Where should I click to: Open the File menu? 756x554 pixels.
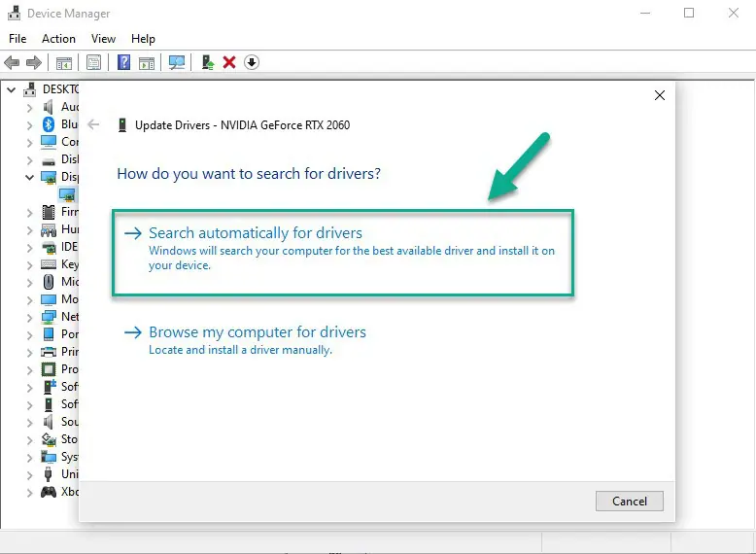17,39
